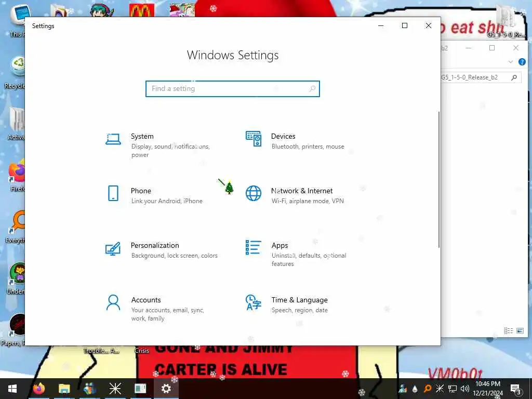Image resolution: width=532 pixels, height=399 pixels.
Task: Click the Phone heading text
Action: [141, 191]
